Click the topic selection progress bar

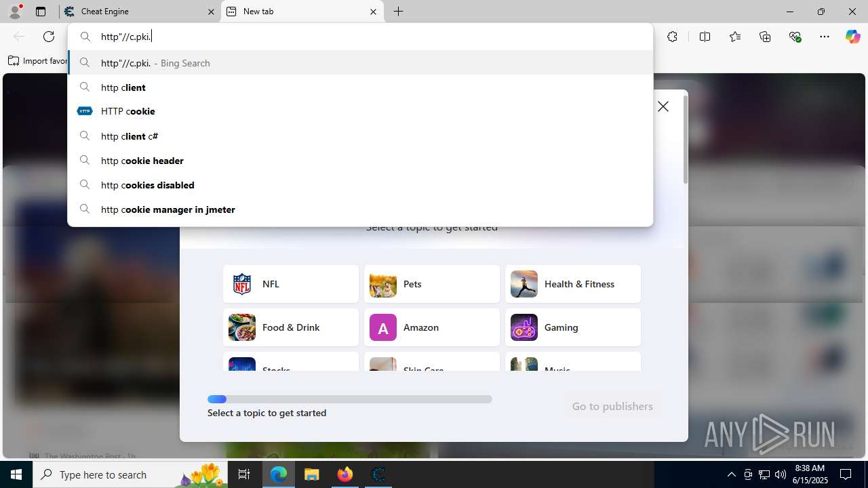(x=350, y=399)
